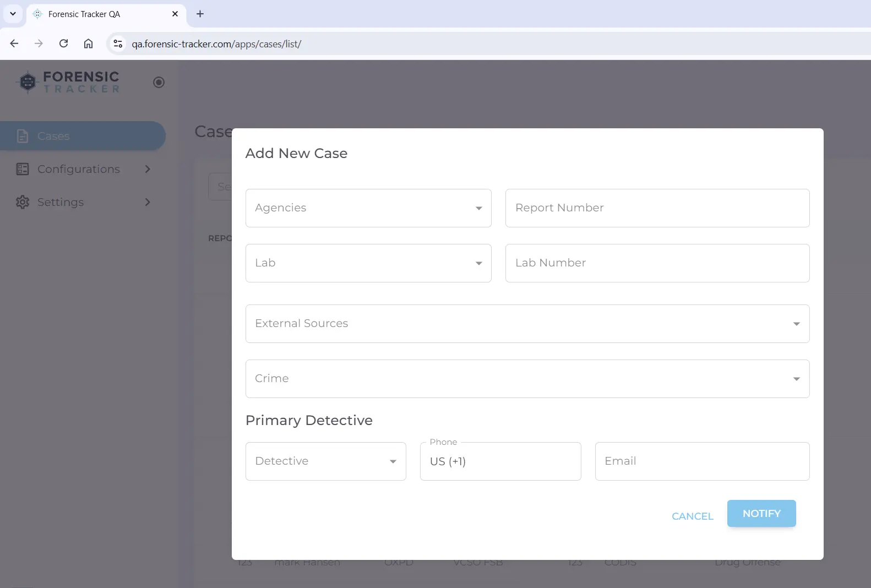Open Settings in the sidebar
Screen dimensions: 871x588
point(83,202)
